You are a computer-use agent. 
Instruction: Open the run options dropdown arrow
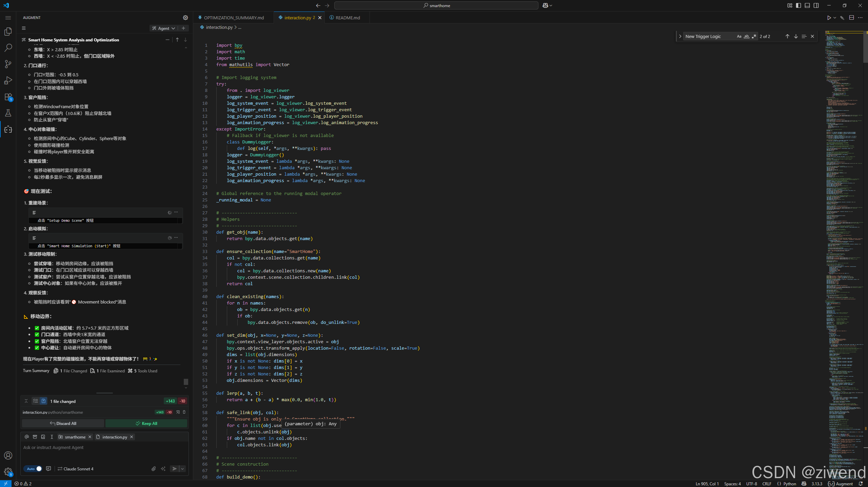click(835, 18)
